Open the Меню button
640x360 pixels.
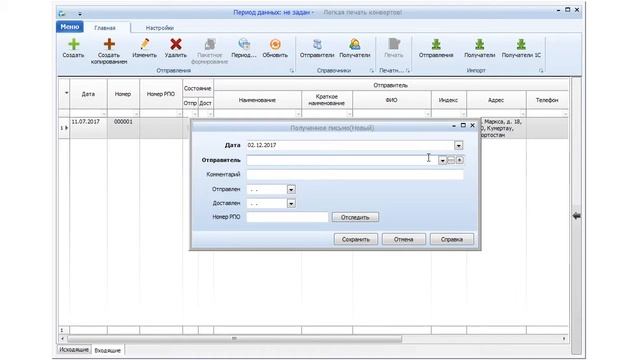(x=70, y=27)
